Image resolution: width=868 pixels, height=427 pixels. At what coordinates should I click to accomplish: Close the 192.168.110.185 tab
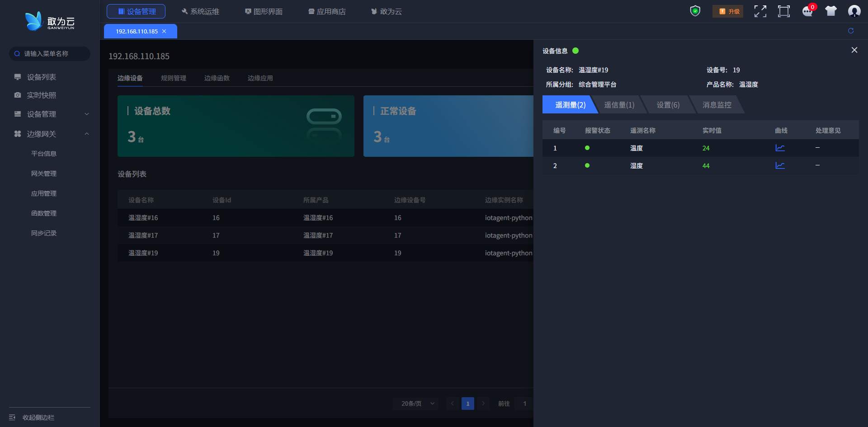pyautogui.click(x=164, y=31)
